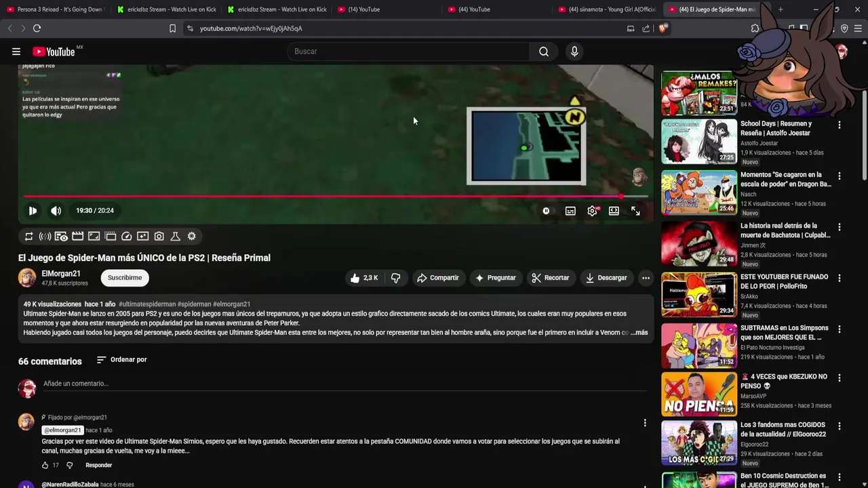Mute the video volume

[x=56, y=211]
